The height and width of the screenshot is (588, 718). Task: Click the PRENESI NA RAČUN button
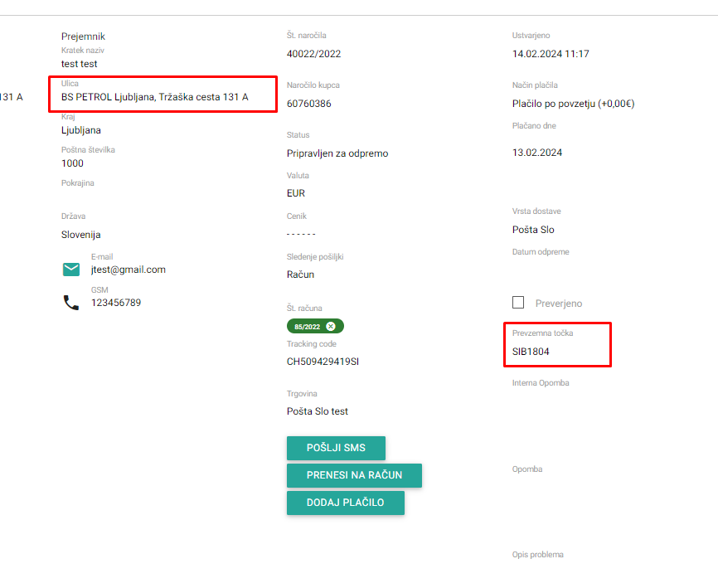pos(354,475)
